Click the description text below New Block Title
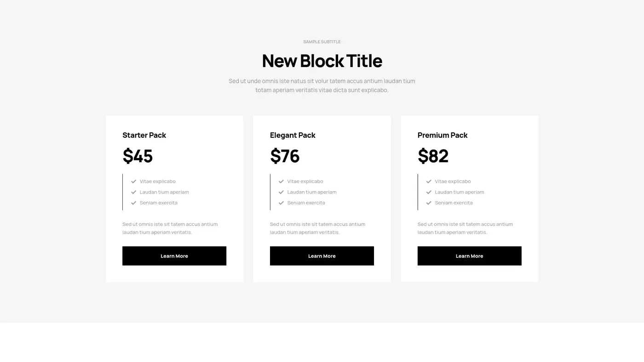The image size is (644, 362). [322, 85]
